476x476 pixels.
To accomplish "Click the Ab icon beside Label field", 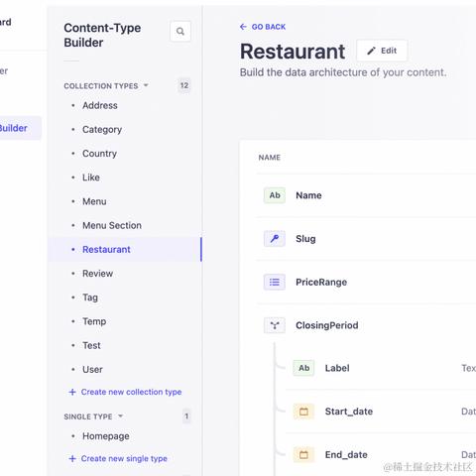I will pos(303,368).
